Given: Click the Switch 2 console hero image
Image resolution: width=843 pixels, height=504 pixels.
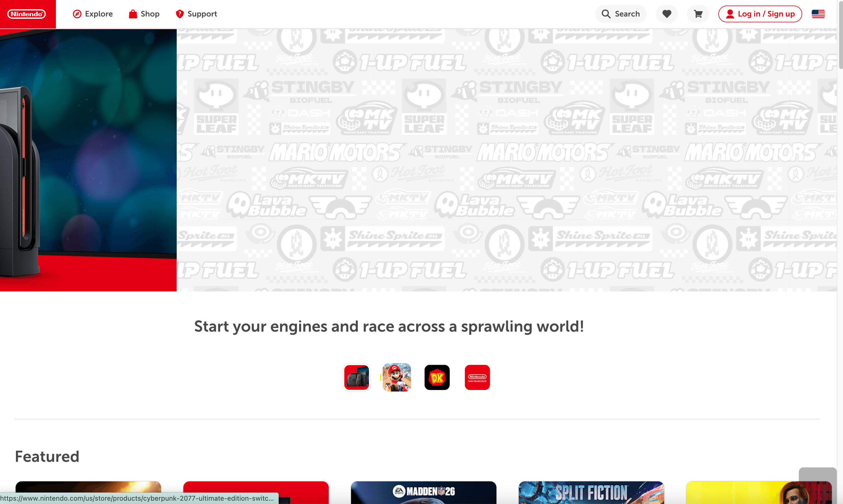Looking at the screenshot, I should (x=88, y=160).
